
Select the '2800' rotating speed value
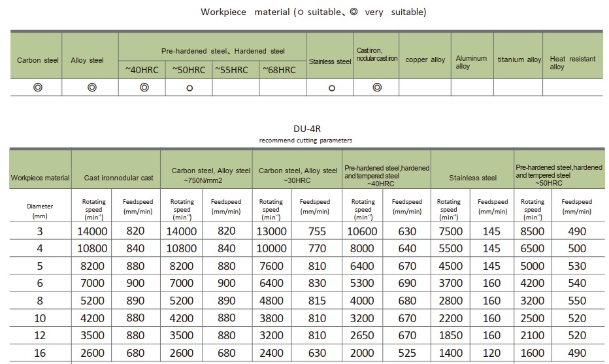[450, 301]
